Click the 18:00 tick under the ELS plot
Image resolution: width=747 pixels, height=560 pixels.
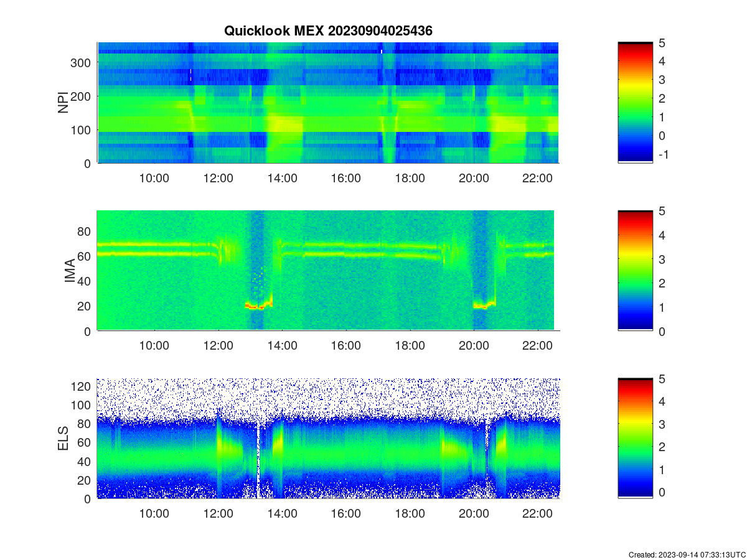(410, 514)
